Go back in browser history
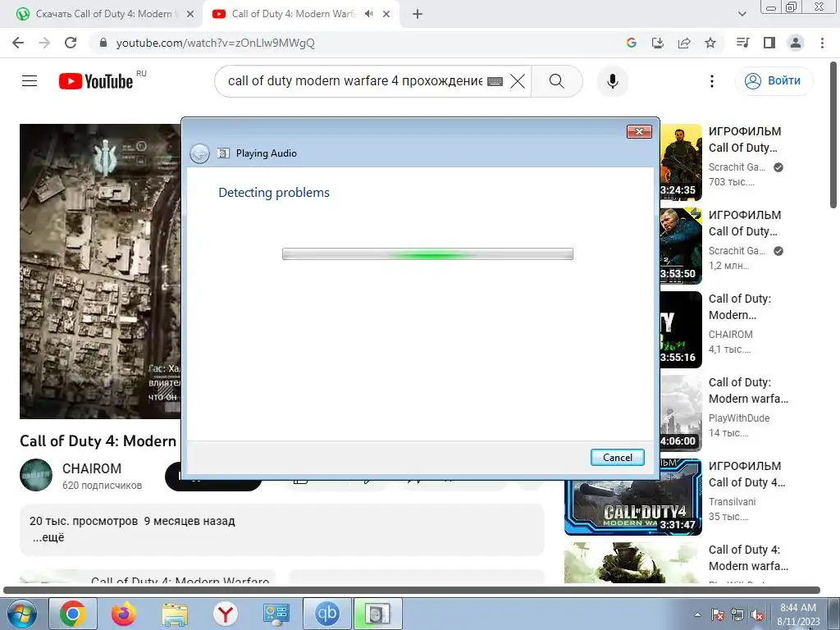 (18, 43)
